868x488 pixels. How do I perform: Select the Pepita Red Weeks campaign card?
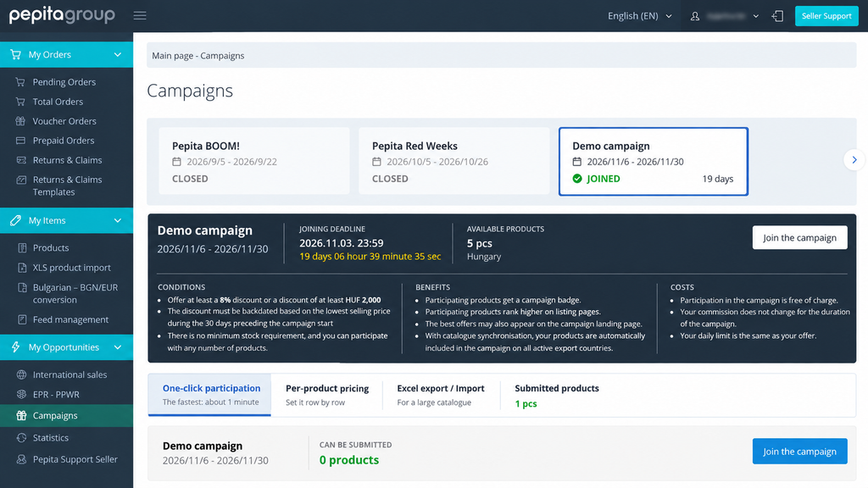coord(454,161)
